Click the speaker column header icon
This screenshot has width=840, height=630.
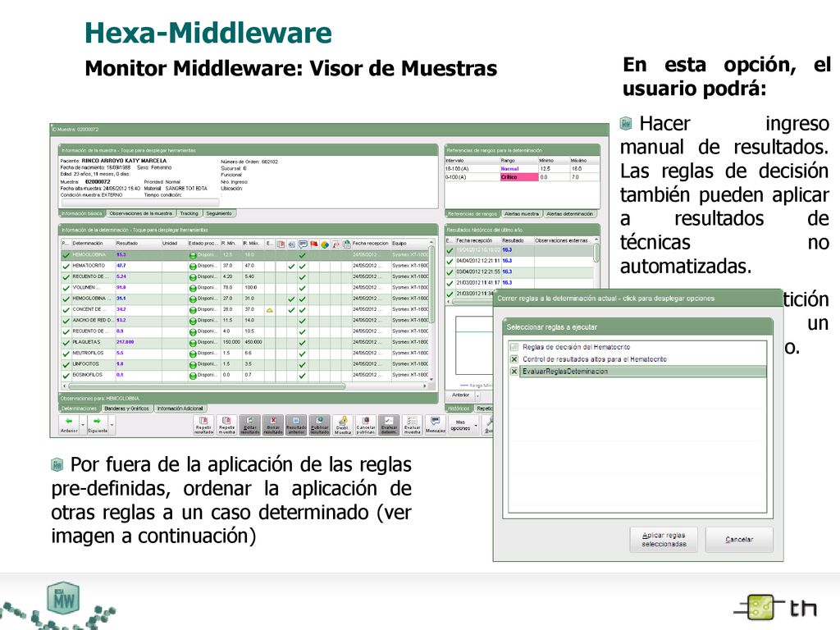pyautogui.click(x=291, y=244)
